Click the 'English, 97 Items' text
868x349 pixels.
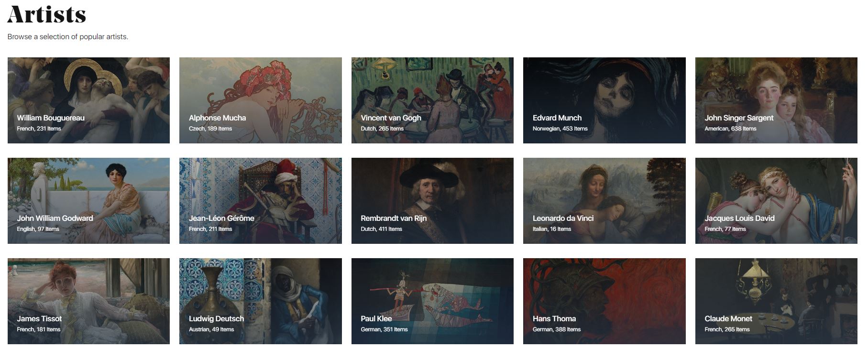click(x=38, y=229)
